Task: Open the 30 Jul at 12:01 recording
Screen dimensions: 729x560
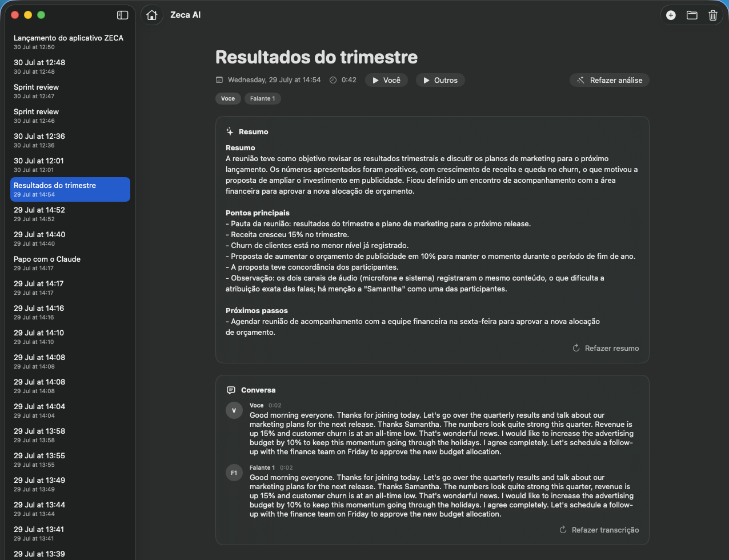Action: pyautogui.click(x=70, y=165)
